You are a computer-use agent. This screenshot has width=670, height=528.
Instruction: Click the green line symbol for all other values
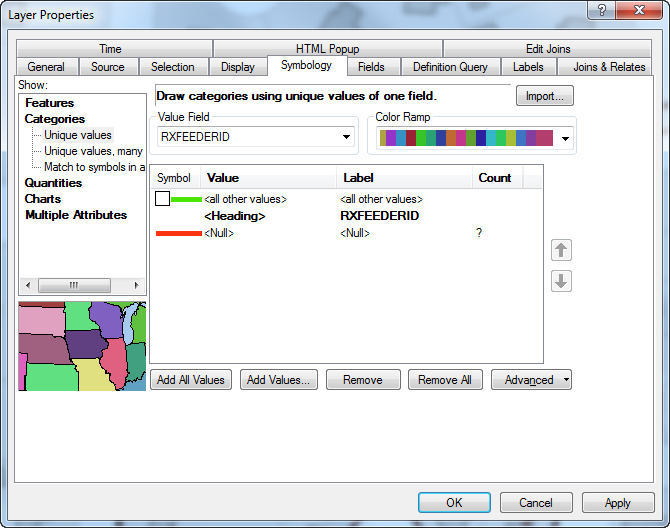pyautogui.click(x=186, y=199)
